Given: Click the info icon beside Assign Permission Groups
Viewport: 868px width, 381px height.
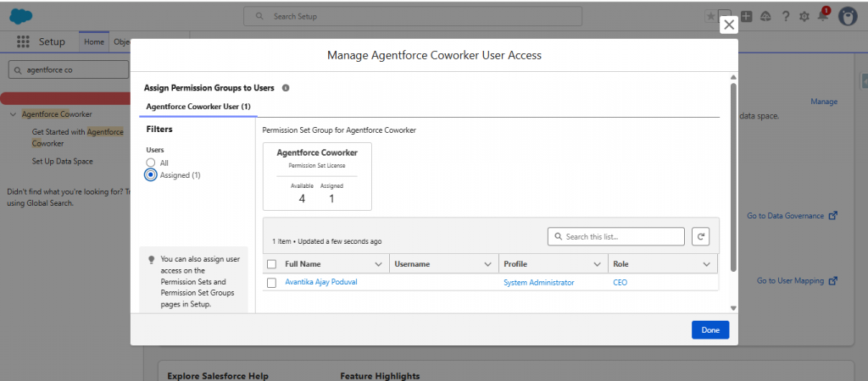Looking at the screenshot, I should tap(286, 88).
